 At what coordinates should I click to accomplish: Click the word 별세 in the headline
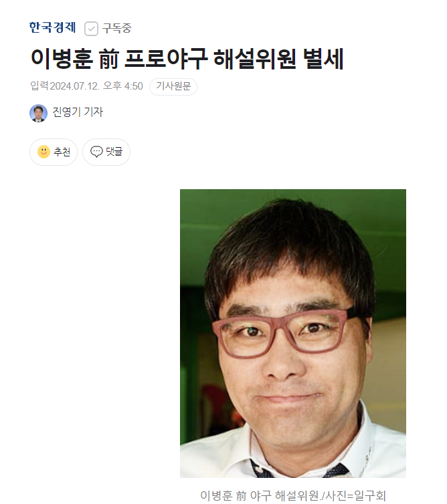pos(323,59)
